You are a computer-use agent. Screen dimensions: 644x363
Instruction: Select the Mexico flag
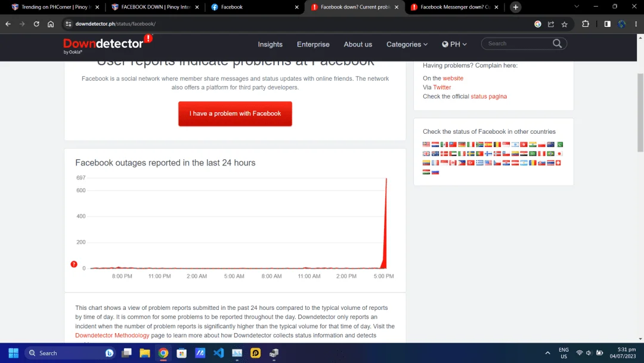coord(444,144)
